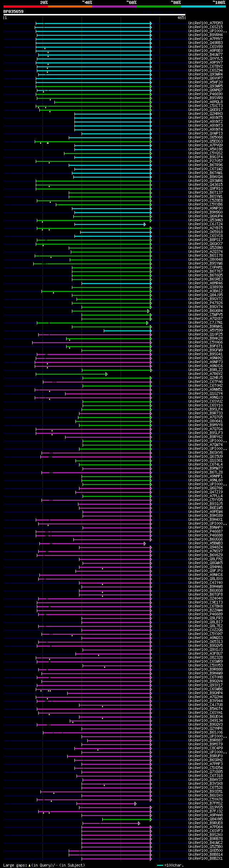Image resolution: width=229 pixels, height=868 pixels.
Task: Select hit label UniRef100_C7J7N1
Action: coord(205,323)
